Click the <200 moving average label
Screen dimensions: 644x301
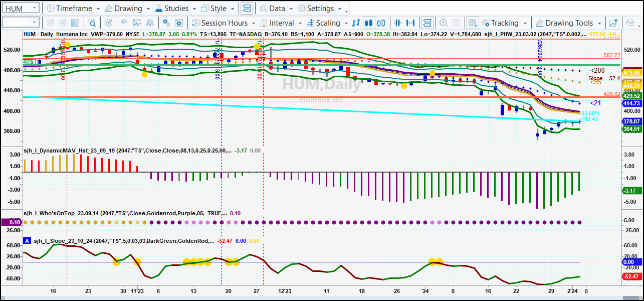click(x=597, y=71)
